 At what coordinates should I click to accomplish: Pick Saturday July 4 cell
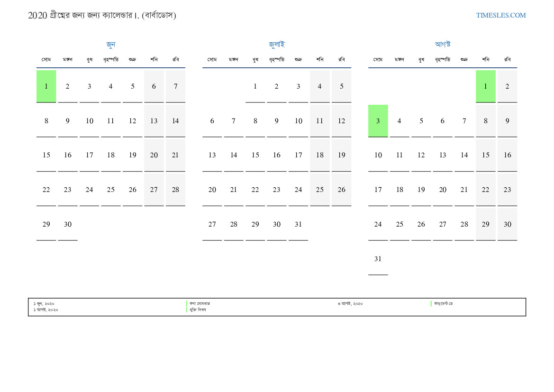[319, 86]
